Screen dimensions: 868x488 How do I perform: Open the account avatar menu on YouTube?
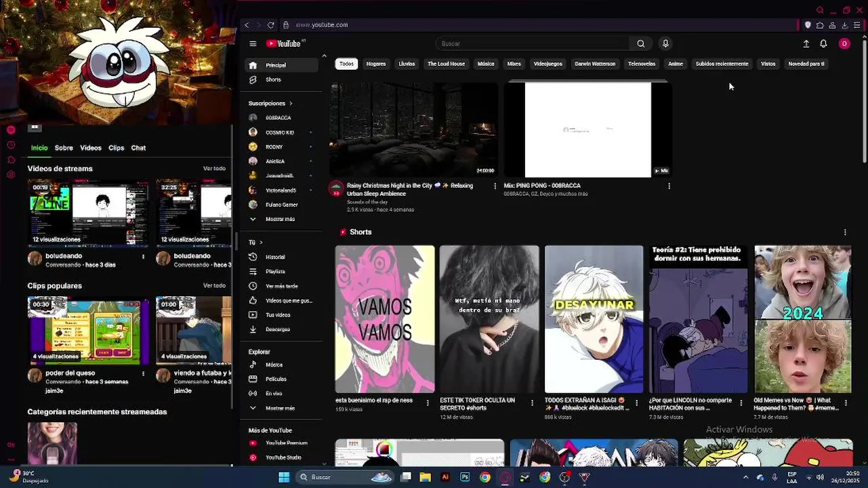tap(844, 43)
